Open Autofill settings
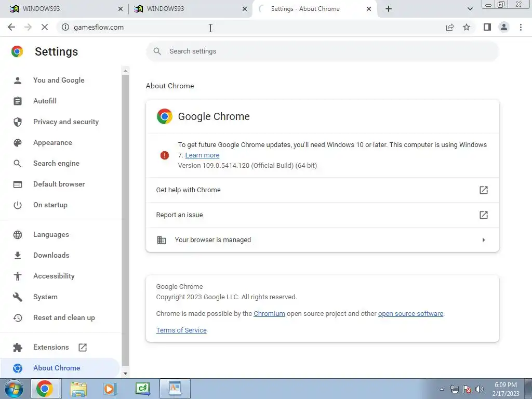Image resolution: width=532 pixels, height=399 pixels. click(x=45, y=101)
